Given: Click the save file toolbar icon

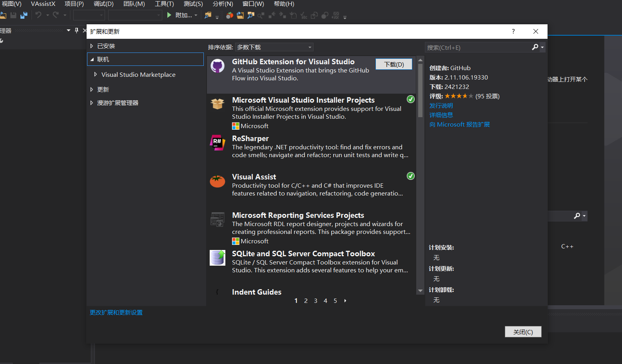Looking at the screenshot, I should (x=13, y=15).
